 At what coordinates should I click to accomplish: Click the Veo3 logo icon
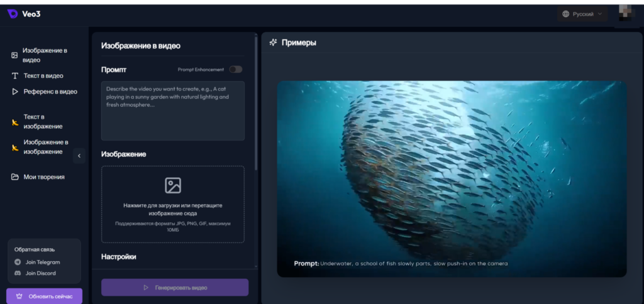(x=13, y=14)
